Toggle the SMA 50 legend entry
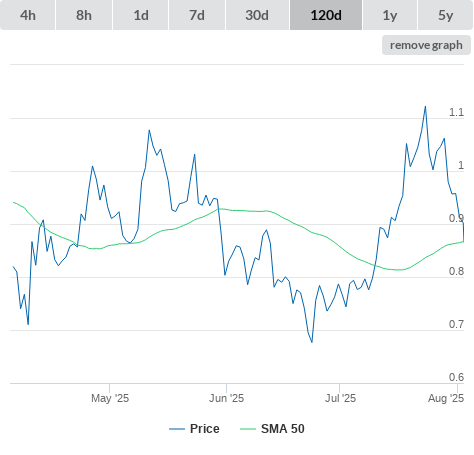Image resolution: width=474 pixels, height=455 pixels. (283, 429)
